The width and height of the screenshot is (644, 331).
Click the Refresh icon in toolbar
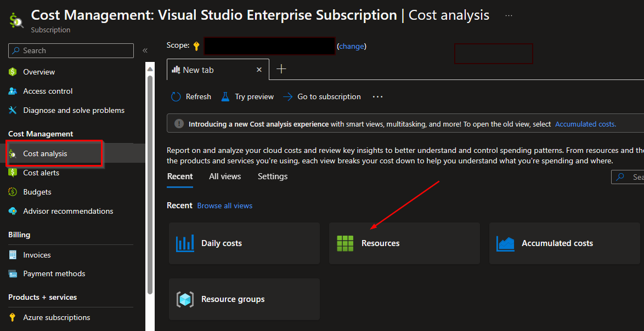click(x=176, y=97)
